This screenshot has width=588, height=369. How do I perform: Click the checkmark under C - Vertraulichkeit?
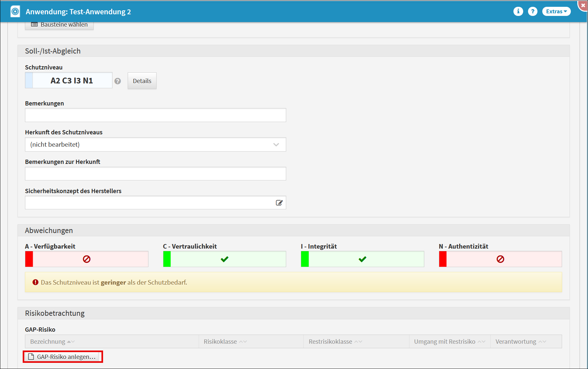[225, 259]
